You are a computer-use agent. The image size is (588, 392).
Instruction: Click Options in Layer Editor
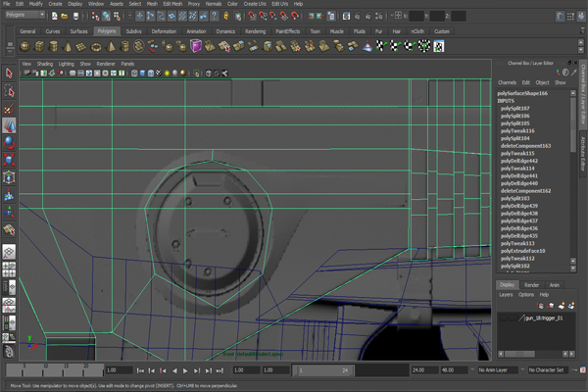tap(526, 295)
